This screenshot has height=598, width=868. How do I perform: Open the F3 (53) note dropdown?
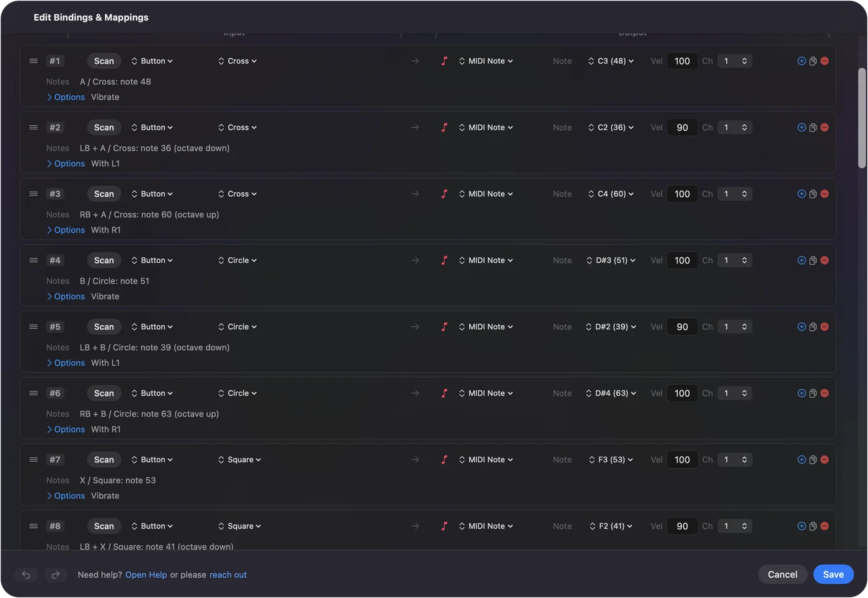tap(611, 460)
